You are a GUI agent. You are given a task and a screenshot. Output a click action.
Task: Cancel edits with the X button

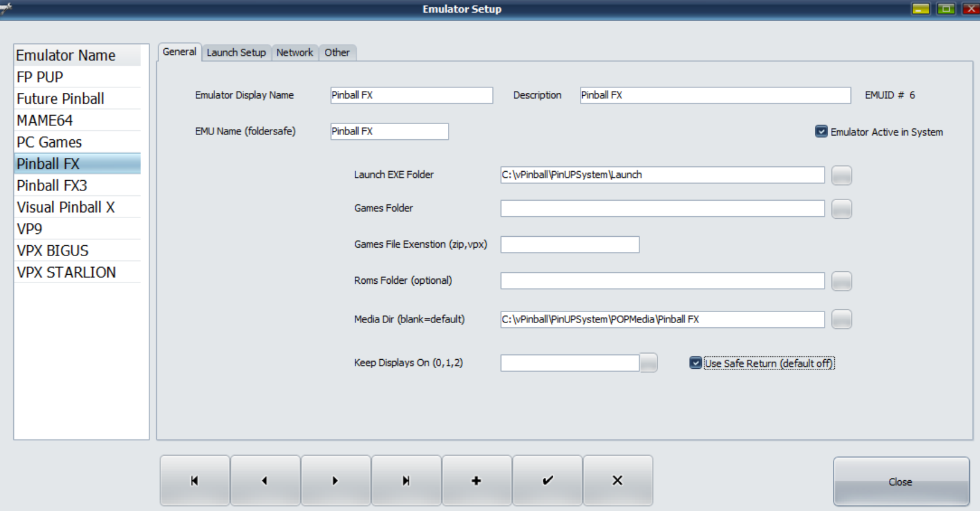coord(618,480)
